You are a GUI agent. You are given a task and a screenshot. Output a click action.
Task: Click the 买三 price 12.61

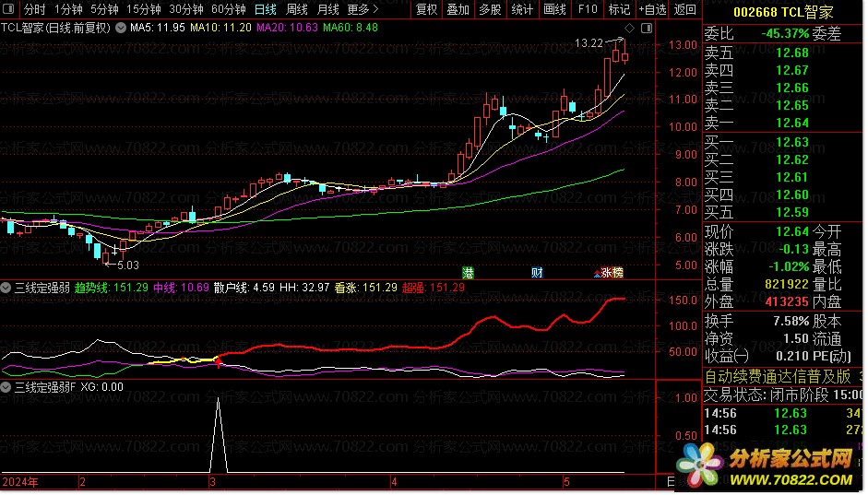792,177
